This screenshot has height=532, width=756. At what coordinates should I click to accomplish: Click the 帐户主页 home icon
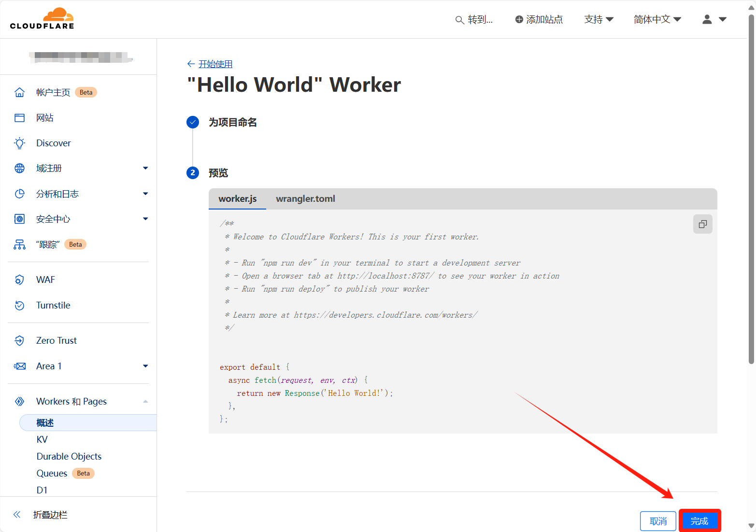(x=19, y=93)
